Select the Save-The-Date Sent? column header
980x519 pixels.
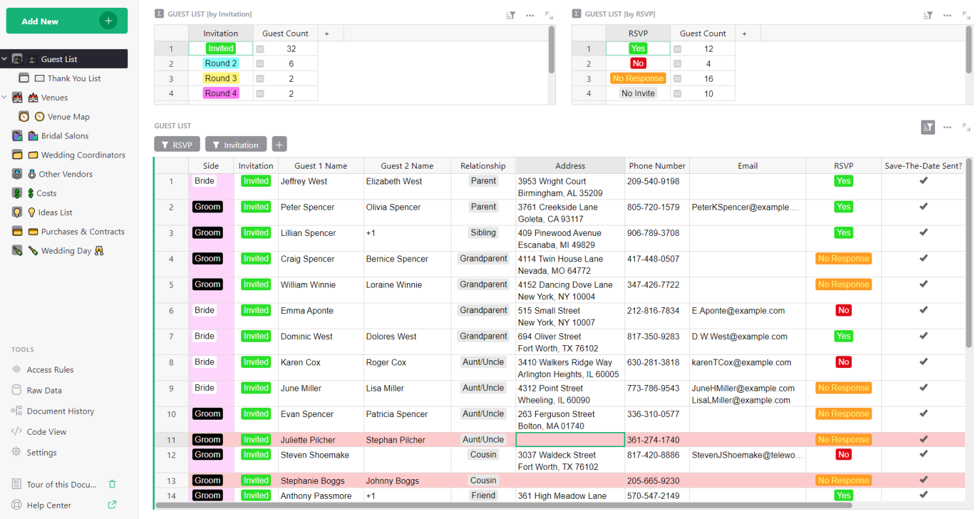pos(923,165)
